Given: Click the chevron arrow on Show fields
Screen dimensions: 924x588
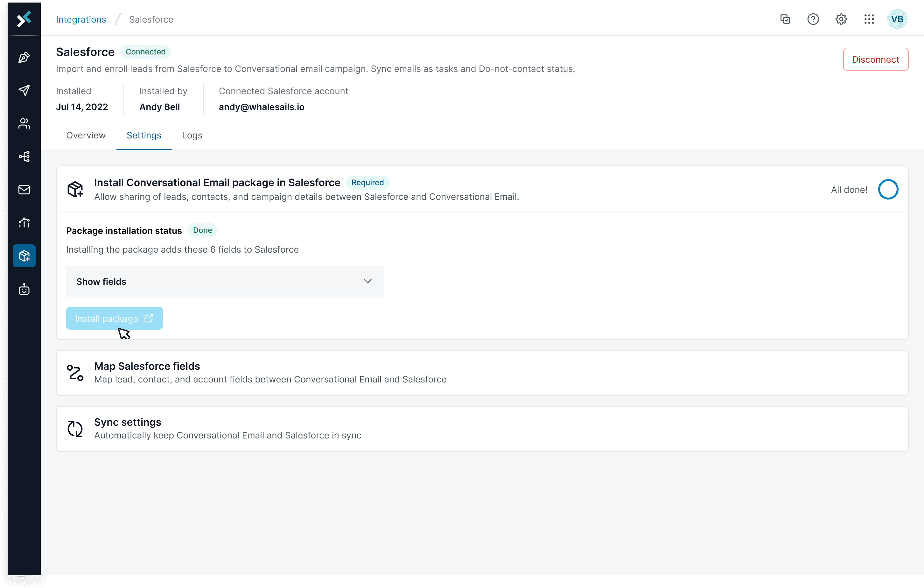Looking at the screenshot, I should click(x=367, y=281).
